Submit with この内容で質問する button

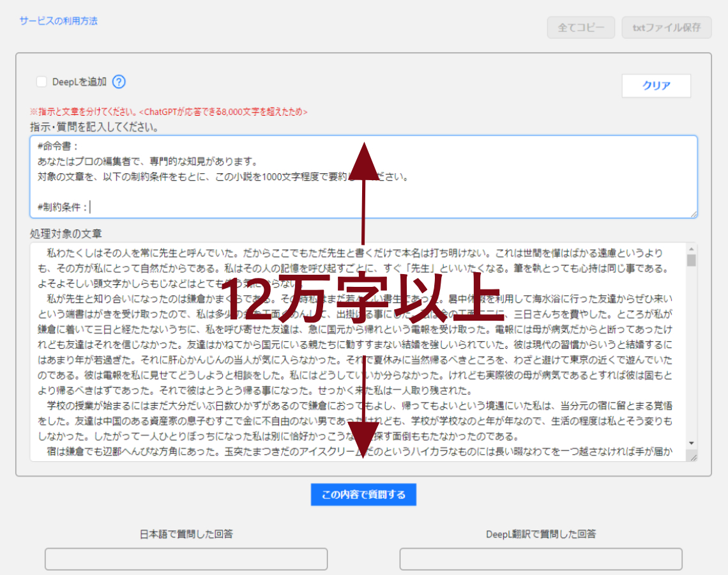pos(363,494)
